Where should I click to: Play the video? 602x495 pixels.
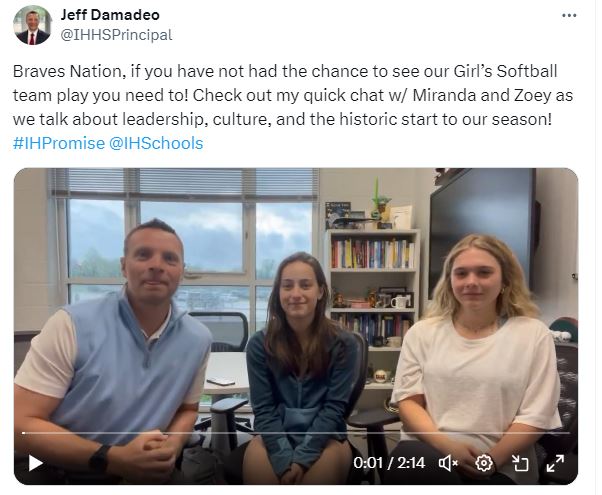point(36,463)
